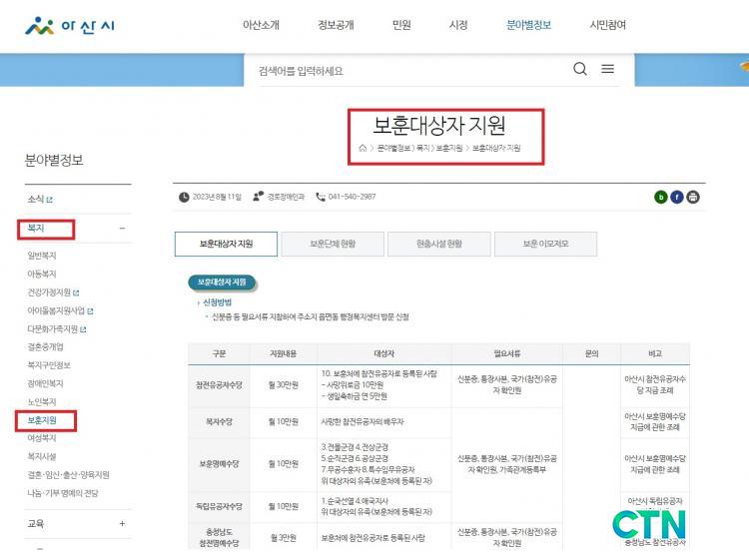Expand the 교육 sidebar section

(x=122, y=523)
